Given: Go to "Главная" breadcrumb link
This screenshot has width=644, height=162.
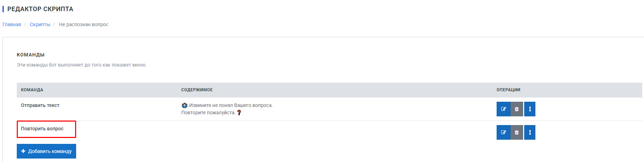Looking at the screenshot, I should pyautogui.click(x=12, y=24).
